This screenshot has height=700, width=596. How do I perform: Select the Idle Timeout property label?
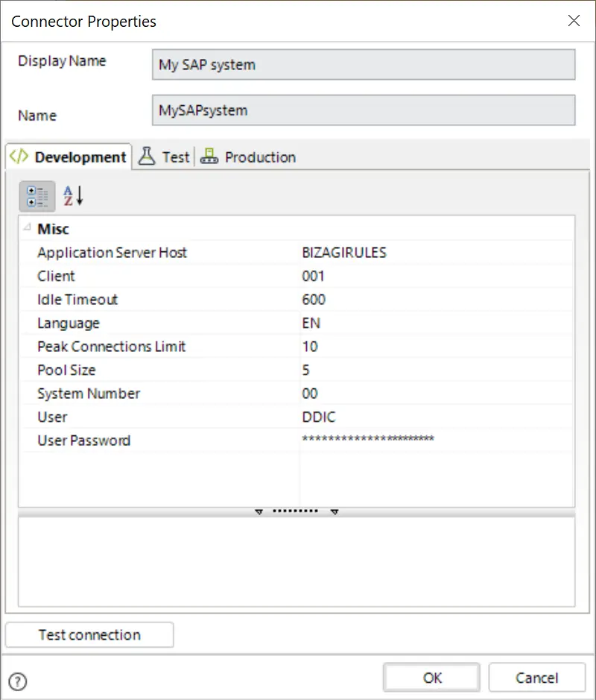(77, 300)
